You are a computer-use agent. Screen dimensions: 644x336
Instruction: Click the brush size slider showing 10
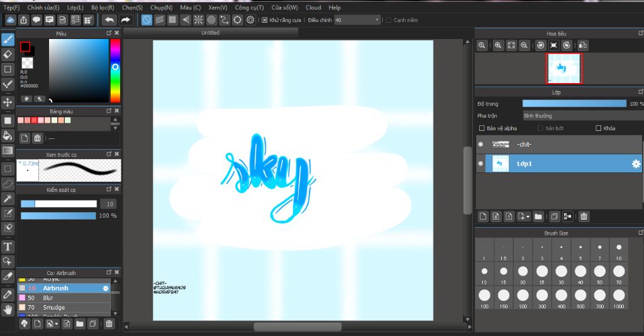58,204
